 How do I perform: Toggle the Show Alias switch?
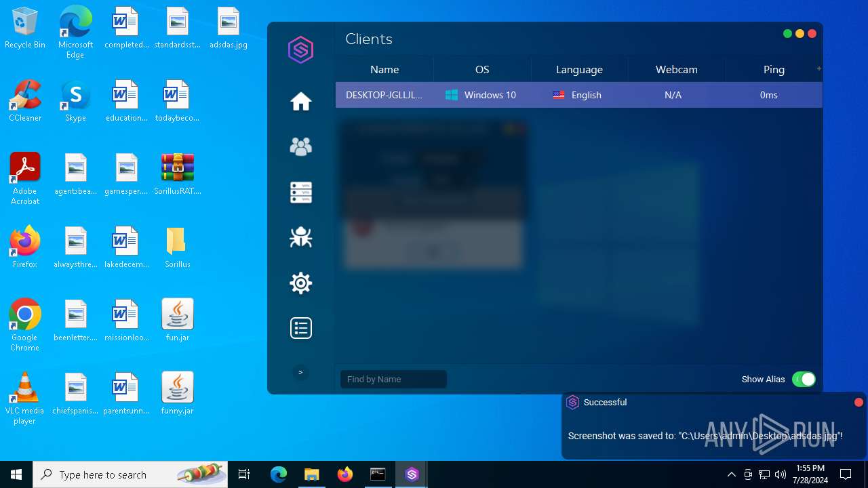(804, 380)
